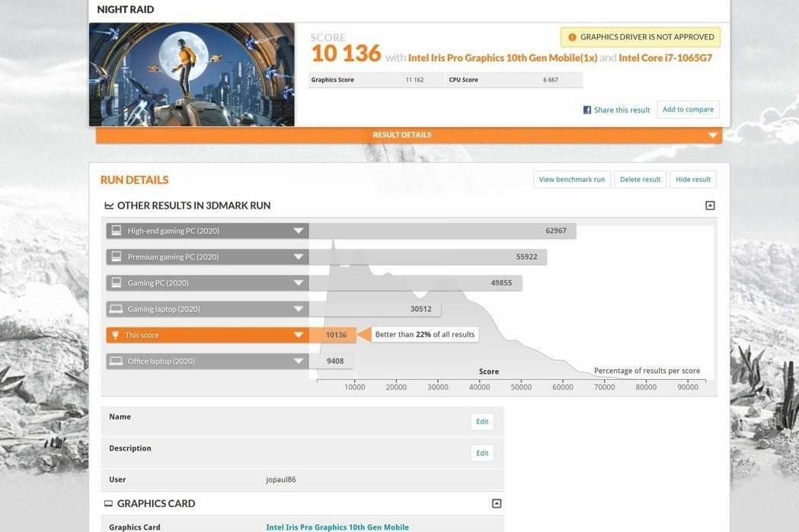This screenshot has height=532, width=799.
Task: Click the monitor icon on High-end gaming PC row
Action: coord(117,231)
